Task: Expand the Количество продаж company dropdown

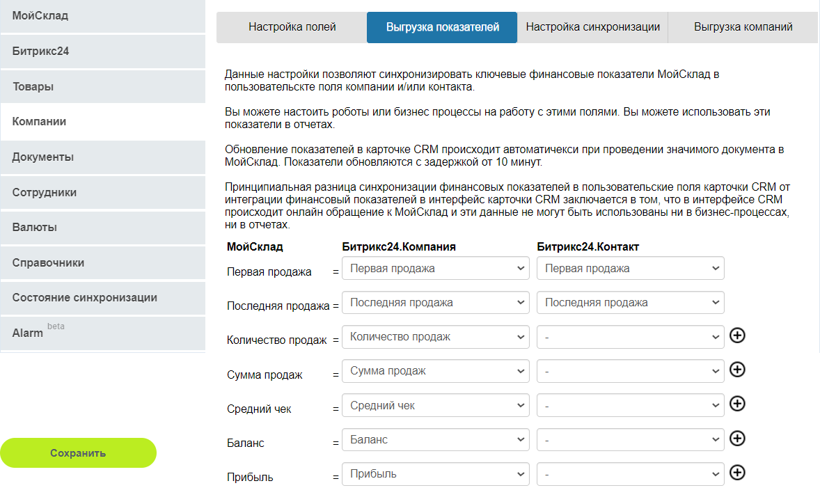Action: [435, 336]
